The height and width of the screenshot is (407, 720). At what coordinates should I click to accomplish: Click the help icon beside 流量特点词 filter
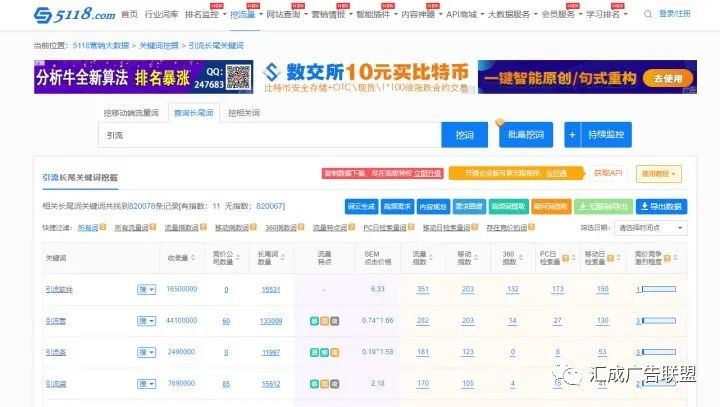point(352,227)
